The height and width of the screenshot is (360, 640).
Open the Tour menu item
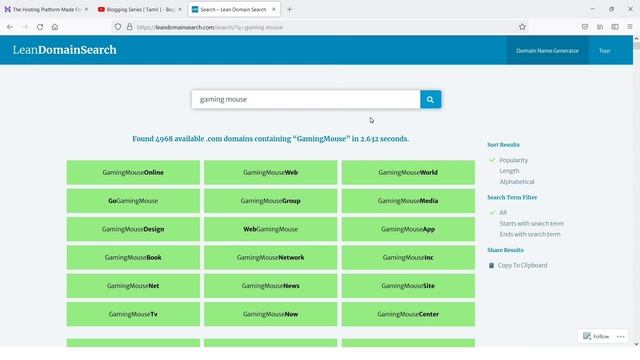(x=604, y=51)
